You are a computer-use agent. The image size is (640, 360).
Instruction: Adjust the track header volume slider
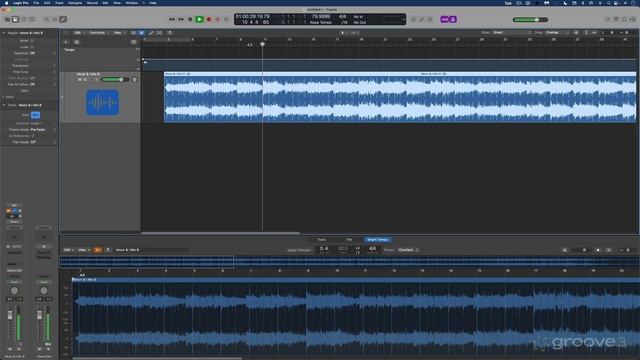(115, 80)
